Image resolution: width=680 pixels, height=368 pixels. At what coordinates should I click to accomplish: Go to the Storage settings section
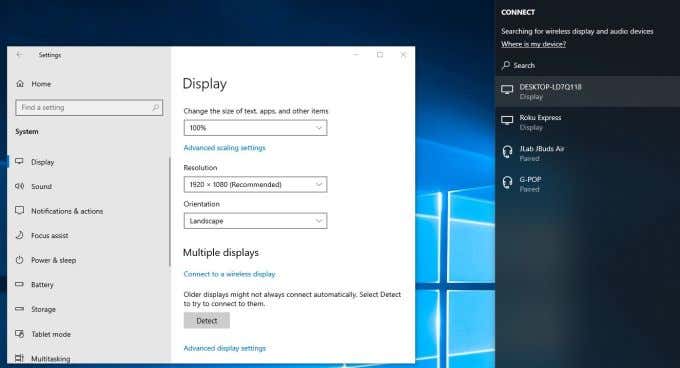[x=88, y=309]
